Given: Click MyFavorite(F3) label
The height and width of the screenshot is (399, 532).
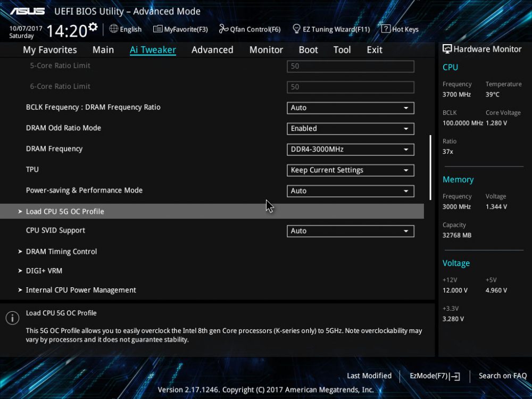Looking at the screenshot, I should (186, 29).
